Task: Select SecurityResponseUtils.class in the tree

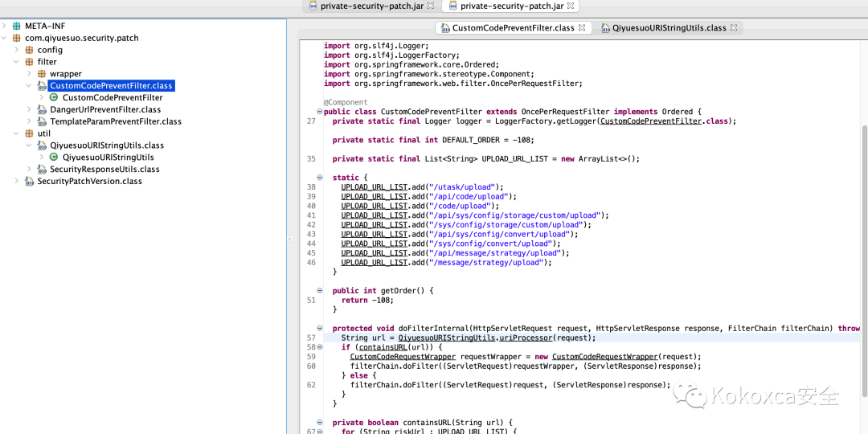Action: pyautogui.click(x=104, y=170)
